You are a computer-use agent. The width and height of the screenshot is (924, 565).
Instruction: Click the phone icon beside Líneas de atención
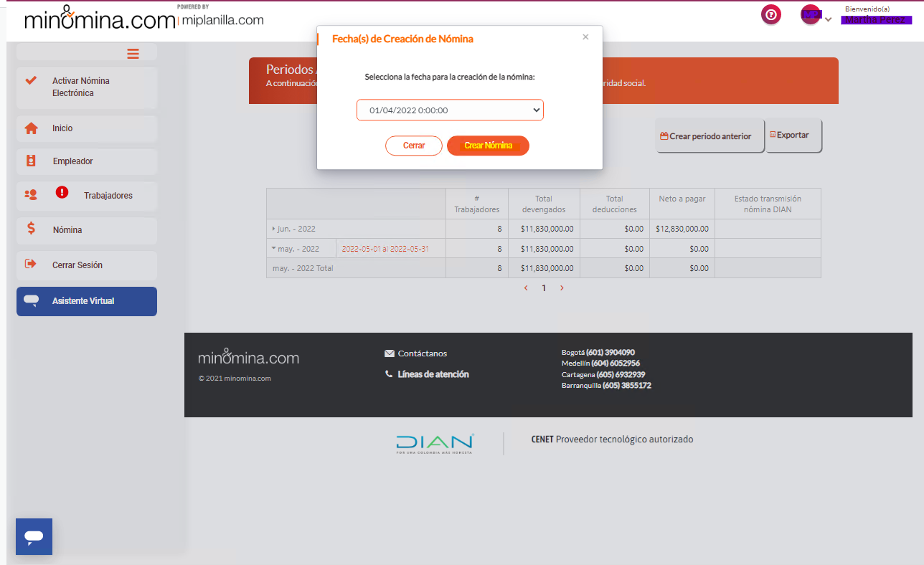[x=389, y=374]
